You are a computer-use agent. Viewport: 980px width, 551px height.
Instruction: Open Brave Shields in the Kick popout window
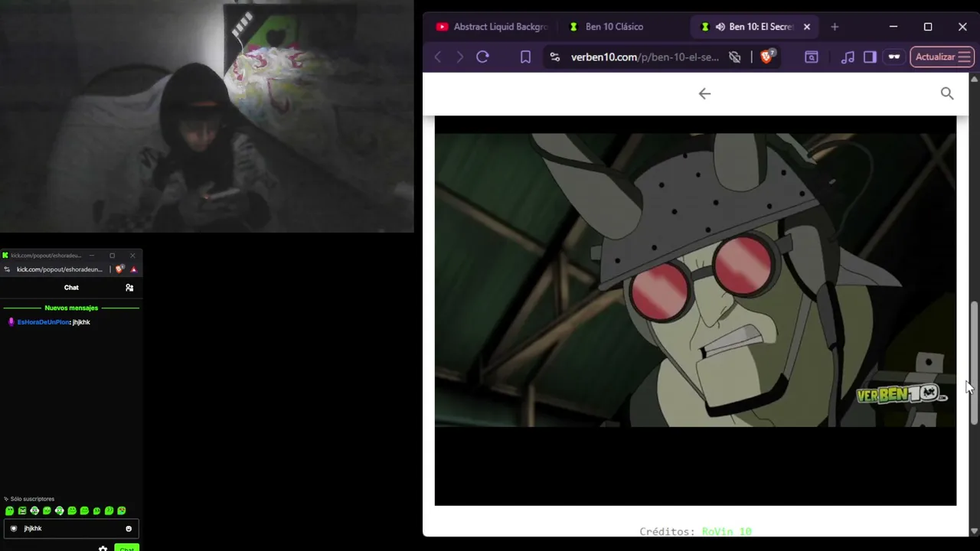pos(119,269)
